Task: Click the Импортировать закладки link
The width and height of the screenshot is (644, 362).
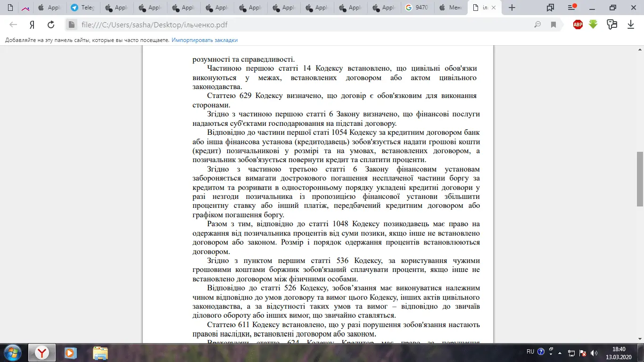Action: pyautogui.click(x=205, y=41)
